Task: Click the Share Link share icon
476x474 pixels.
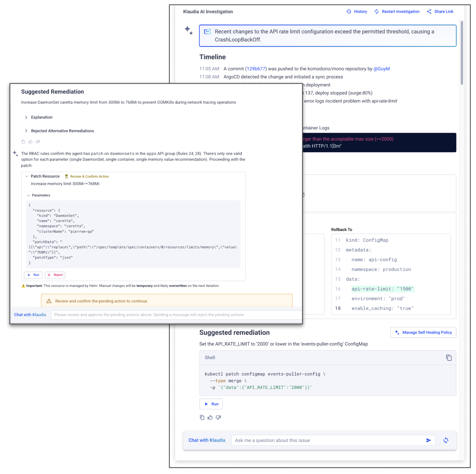Action: (x=429, y=12)
